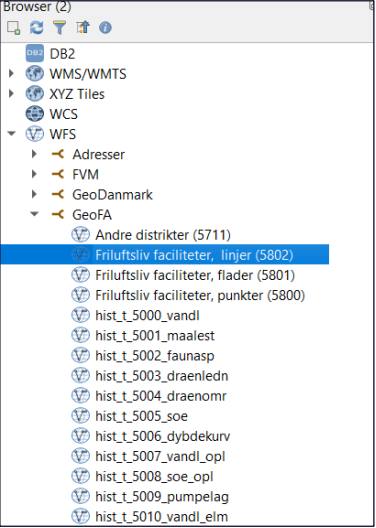Expand the XYZ Tiles node

pyautogui.click(x=11, y=94)
